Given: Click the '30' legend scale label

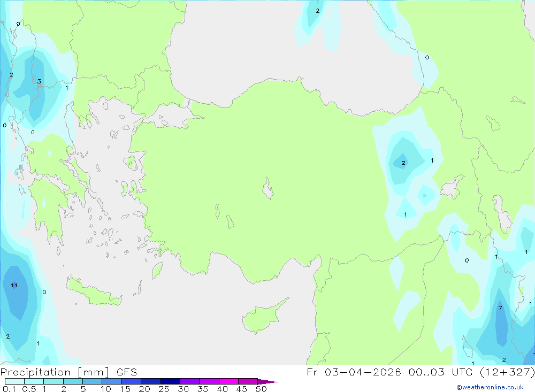Looking at the screenshot, I should point(183,389).
